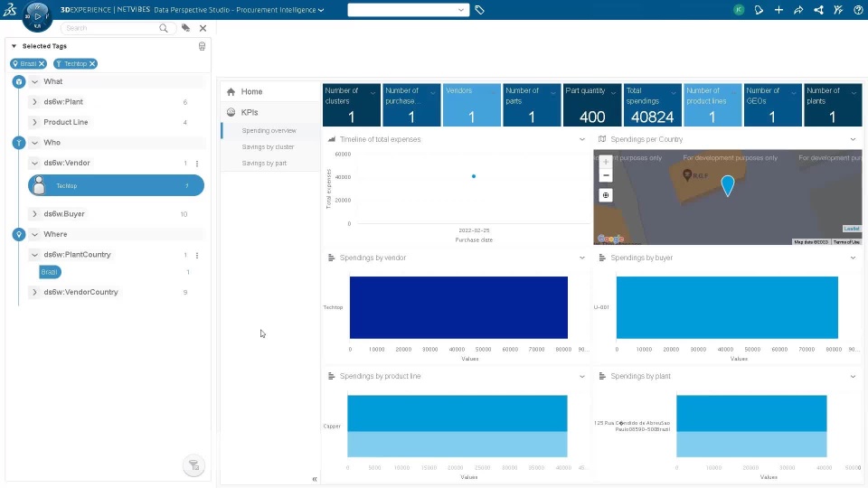Expand the Product Line node
The width and height of the screenshot is (868, 488).
pos(35,122)
